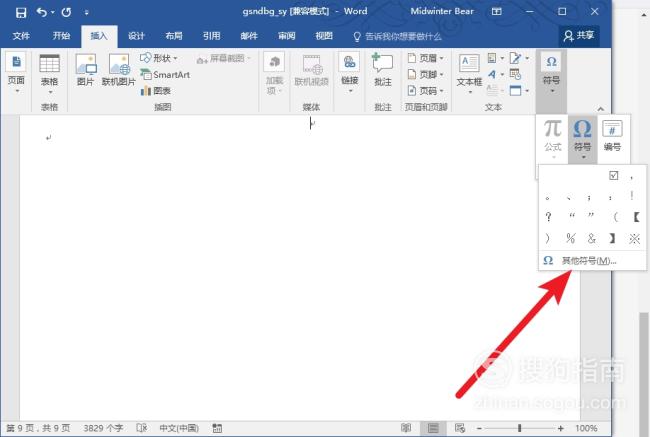
Task: Click the Ω 符号 button in flyout
Action: click(x=582, y=139)
